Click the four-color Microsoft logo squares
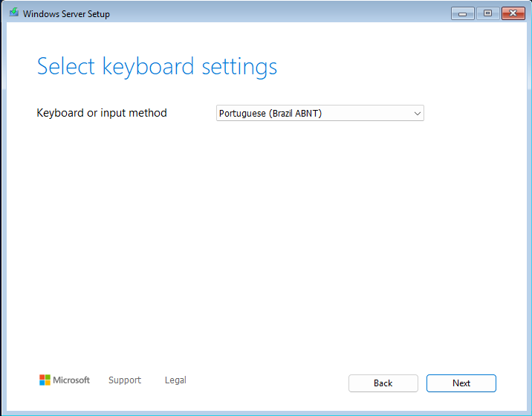Viewport: 532px width, 416px height. point(45,380)
